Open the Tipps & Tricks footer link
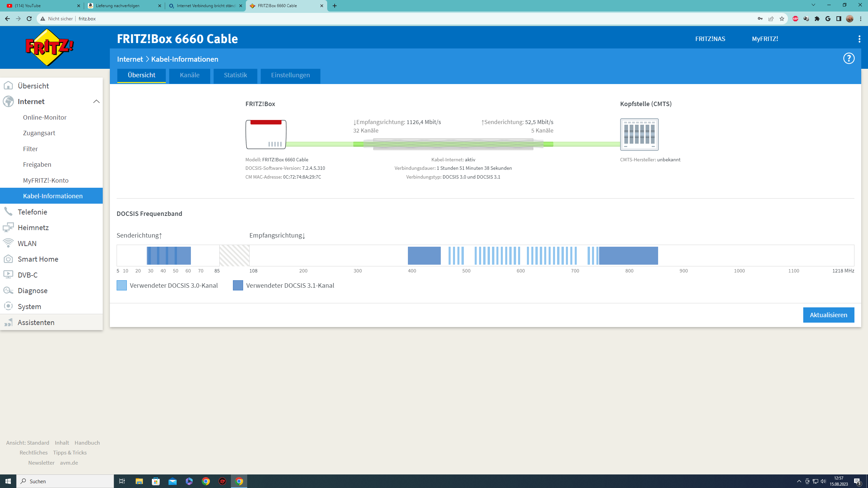The height and width of the screenshot is (488, 868). [70, 452]
